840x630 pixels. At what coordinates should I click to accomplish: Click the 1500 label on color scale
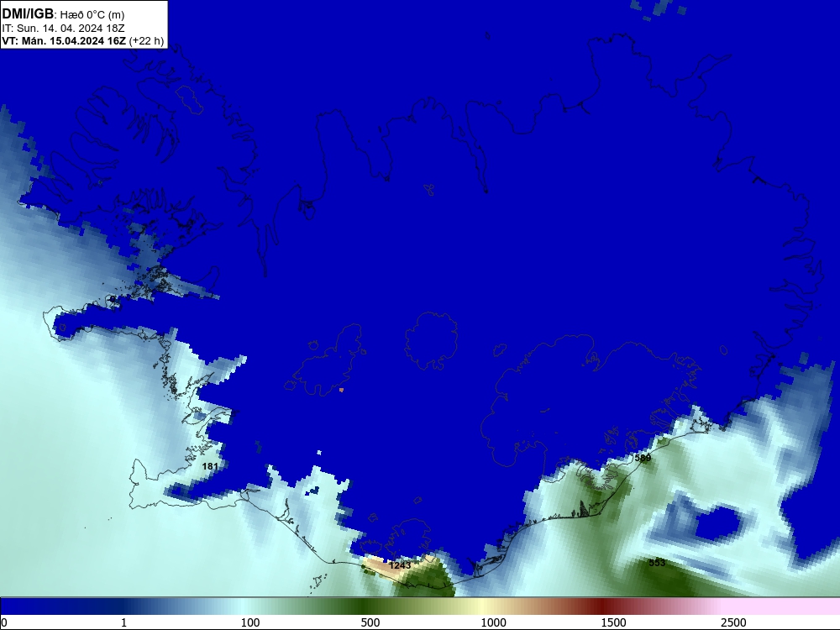pyautogui.click(x=613, y=622)
